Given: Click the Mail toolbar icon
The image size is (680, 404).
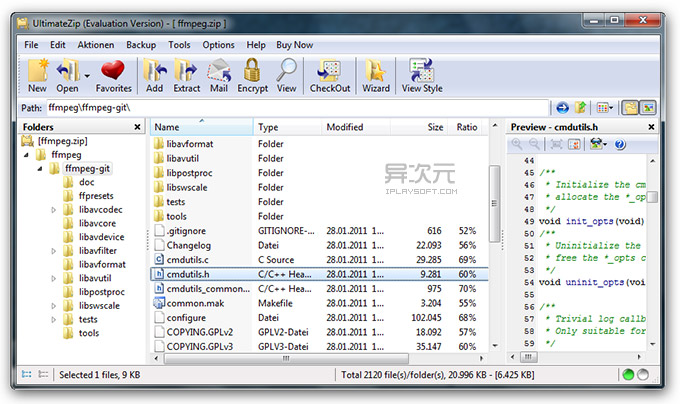Looking at the screenshot, I should [x=219, y=76].
